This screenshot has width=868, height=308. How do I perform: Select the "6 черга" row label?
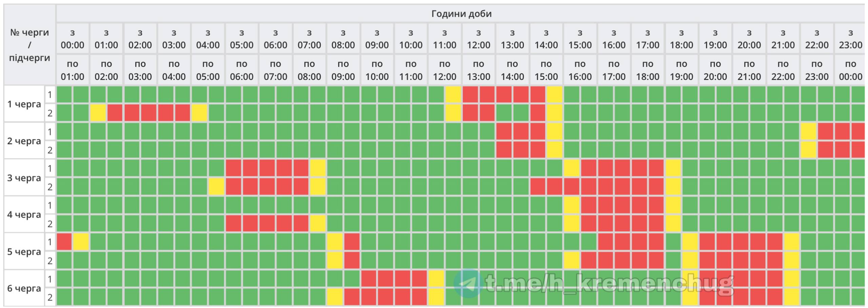pos(24,288)
